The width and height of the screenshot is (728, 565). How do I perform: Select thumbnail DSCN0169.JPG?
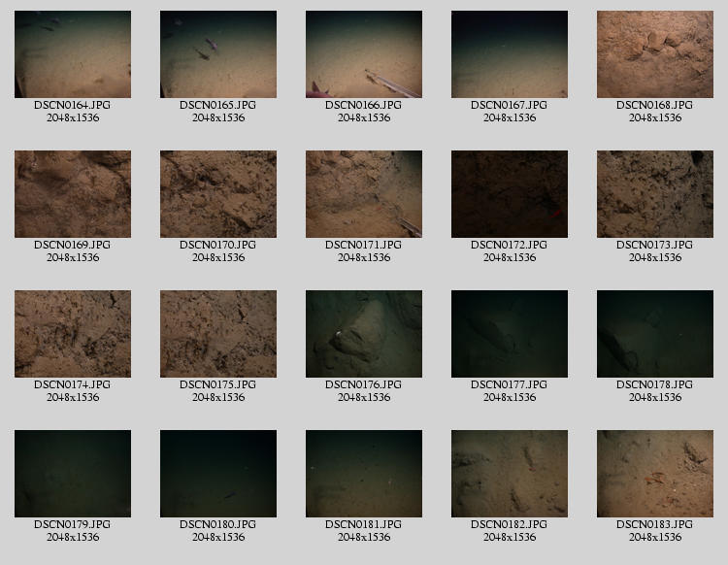(x=73, y=194)
